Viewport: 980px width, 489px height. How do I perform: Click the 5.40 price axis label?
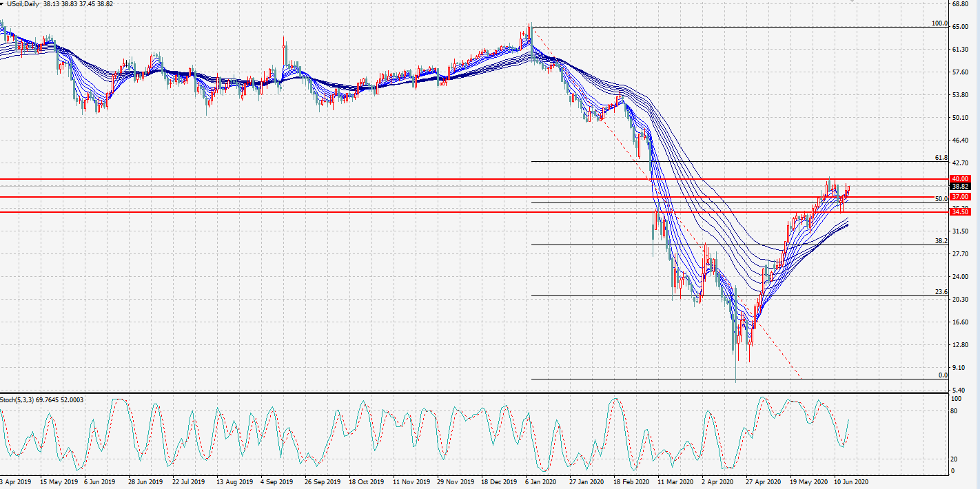point(959,391)
